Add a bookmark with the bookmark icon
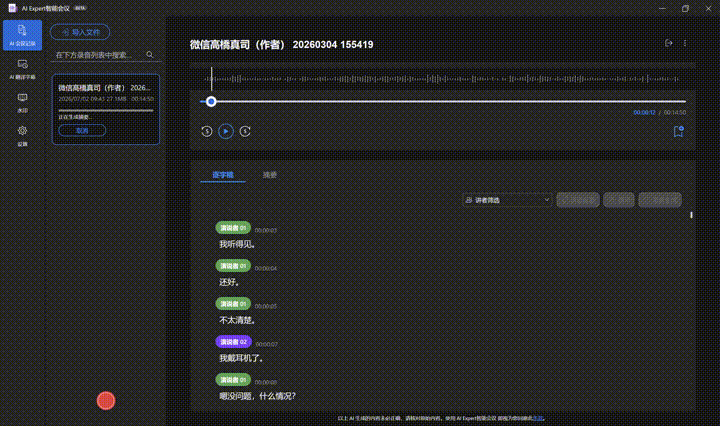The image size is (720, 426). [678, 132]
